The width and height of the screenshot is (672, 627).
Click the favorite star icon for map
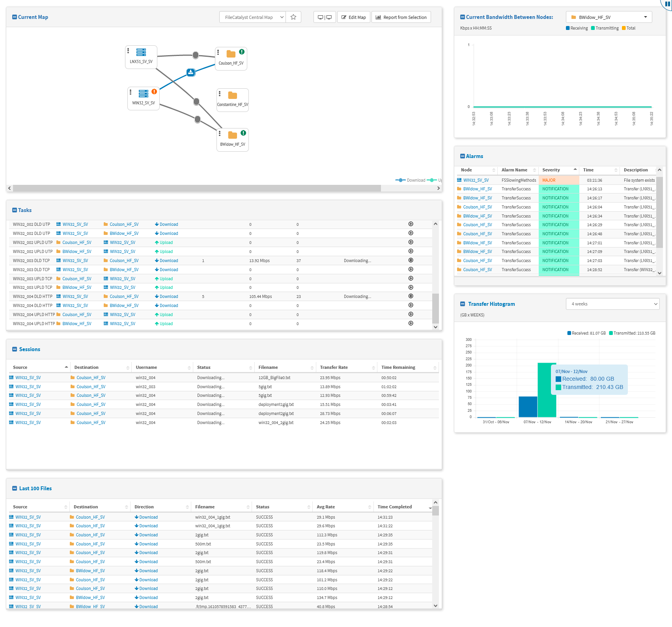tap(293, 17)
